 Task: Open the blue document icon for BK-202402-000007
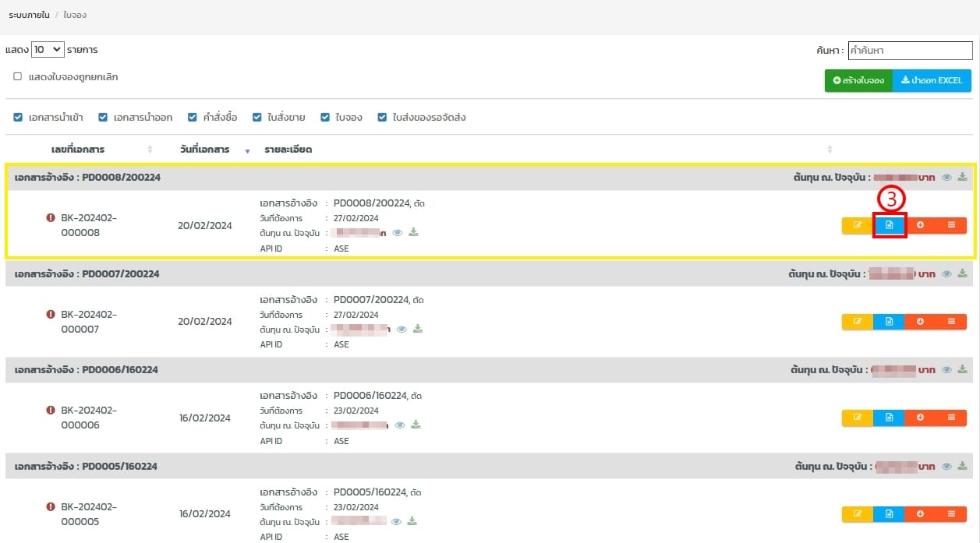click(889, 322)
